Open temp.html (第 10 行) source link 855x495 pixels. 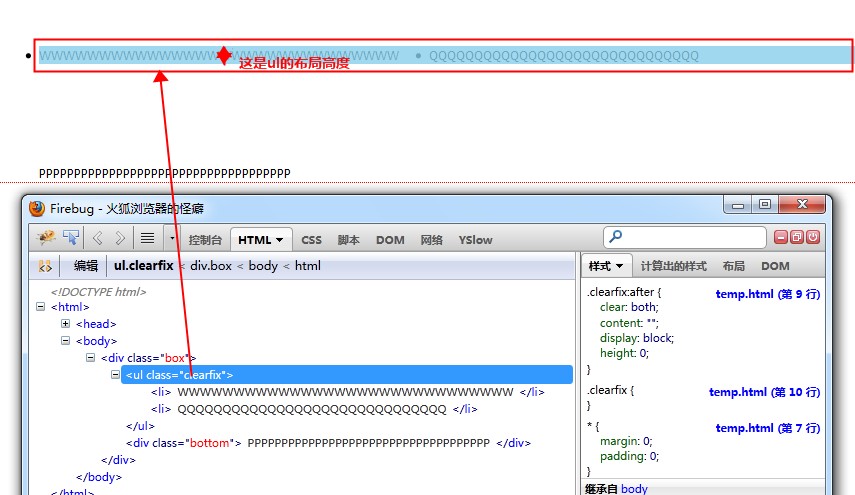(764, 392)
